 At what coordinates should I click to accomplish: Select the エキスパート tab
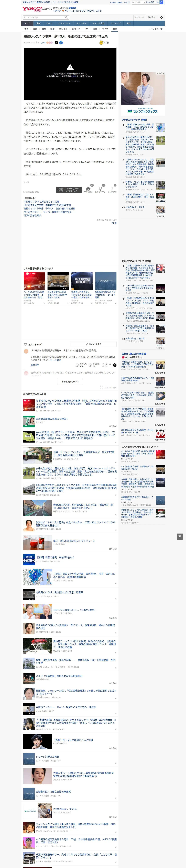64,24
